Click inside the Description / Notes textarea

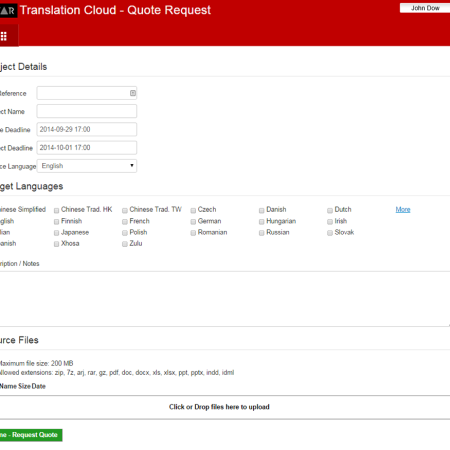click(x=225, y=299)
